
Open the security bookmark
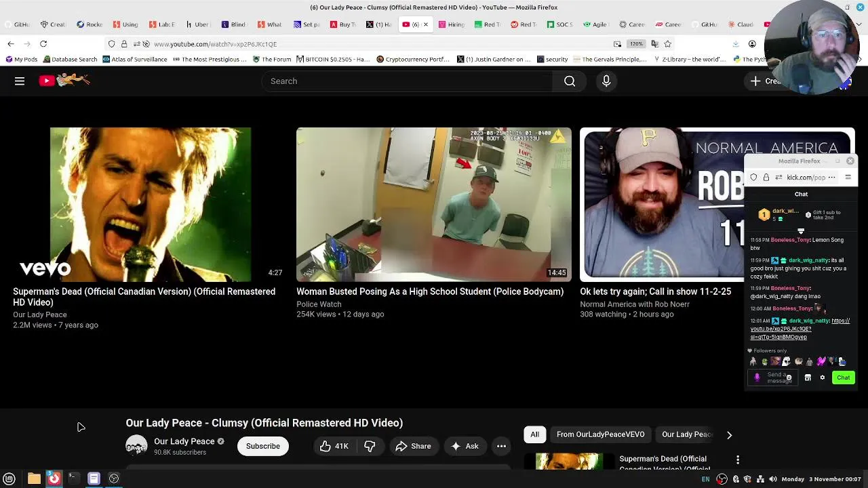click(552, 60)
